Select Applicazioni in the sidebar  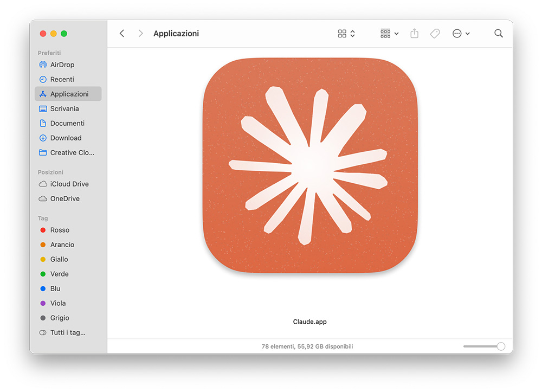68,94
